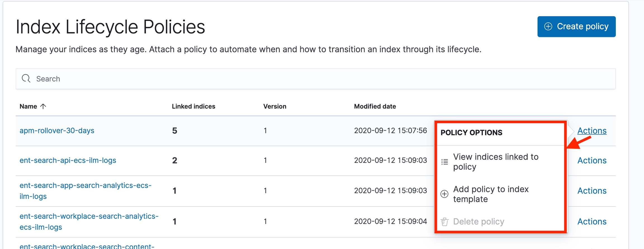Choose Add policy to index template
The width and height of the screenshot is (644, 249).
click(491, 194)
